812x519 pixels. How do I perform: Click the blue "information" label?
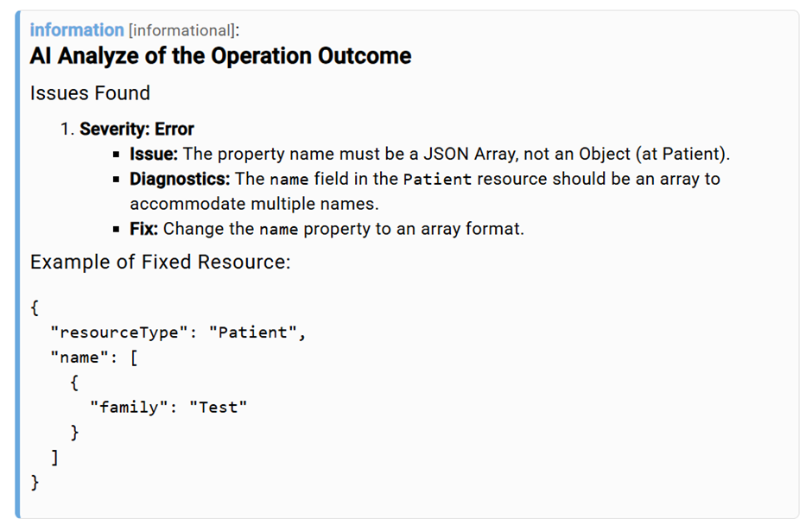[76, 30]
